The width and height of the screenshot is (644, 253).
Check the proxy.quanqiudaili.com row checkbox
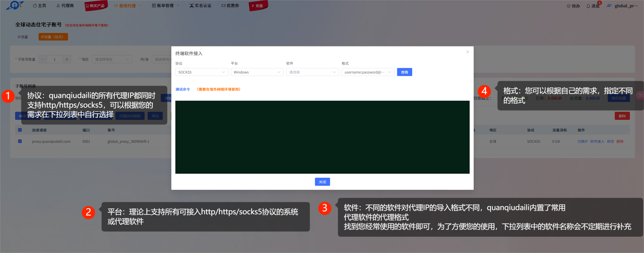pos(20,141)
